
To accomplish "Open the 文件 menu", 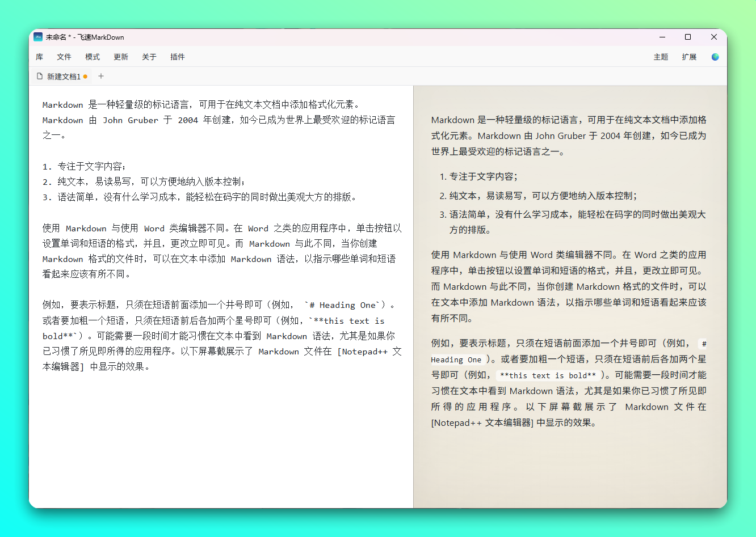I will coord(64,57).
